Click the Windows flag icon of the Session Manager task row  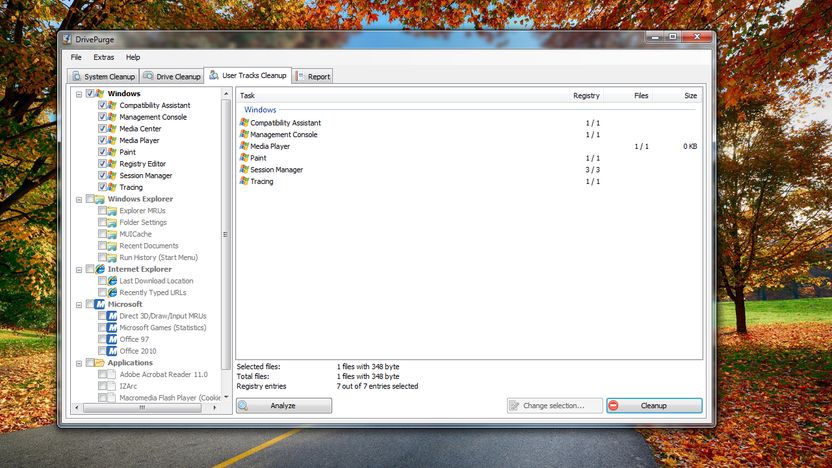click(244, 169)
